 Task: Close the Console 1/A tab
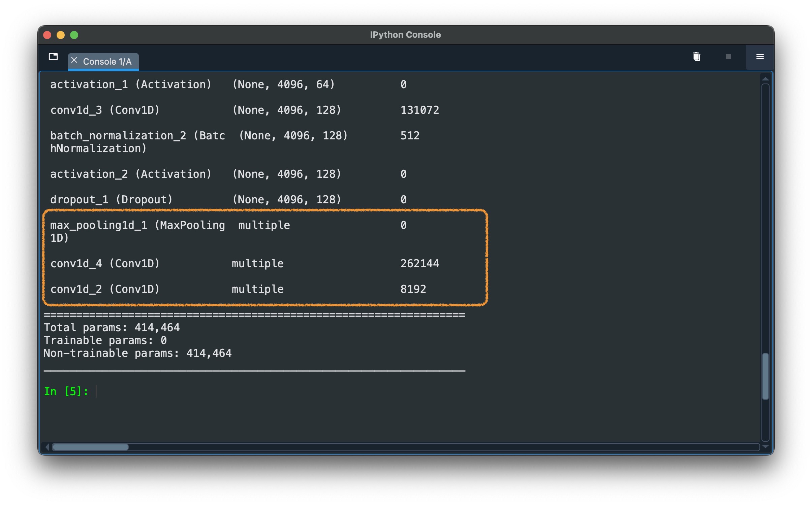click(x=74, y=60)
